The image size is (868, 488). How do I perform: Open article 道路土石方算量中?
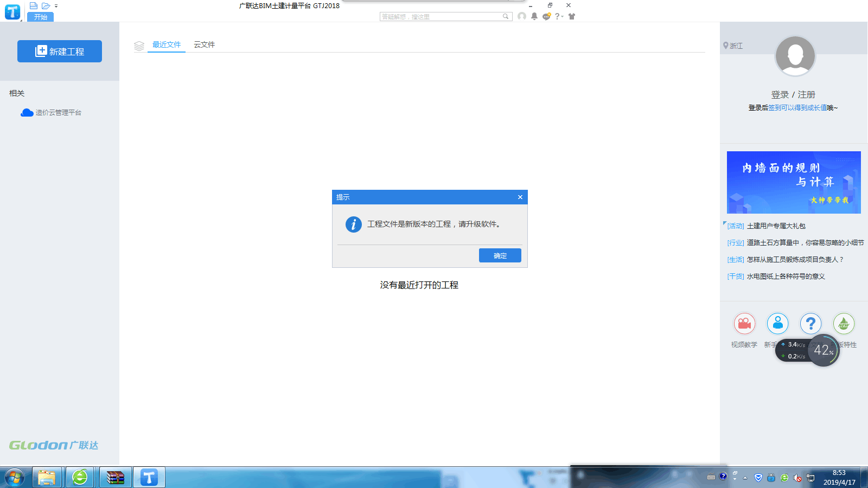pyautogui.click(x=805, y=242)
